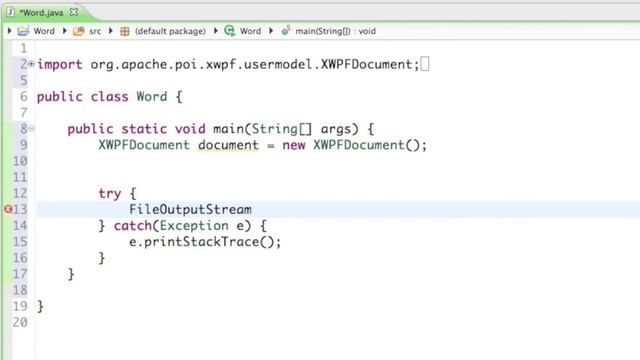Click the (default package) breadcrumb label

pos(170,31)
